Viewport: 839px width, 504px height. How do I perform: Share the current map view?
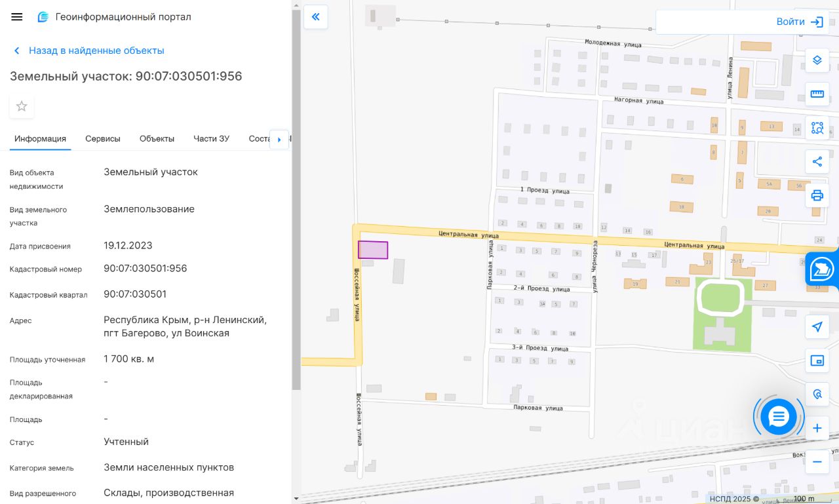pos(817,161)
